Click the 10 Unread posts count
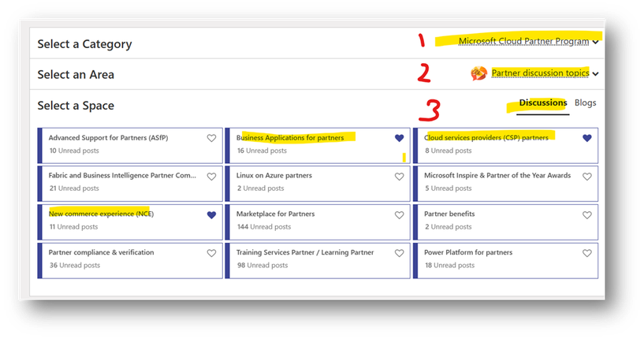 coord(74,151)
